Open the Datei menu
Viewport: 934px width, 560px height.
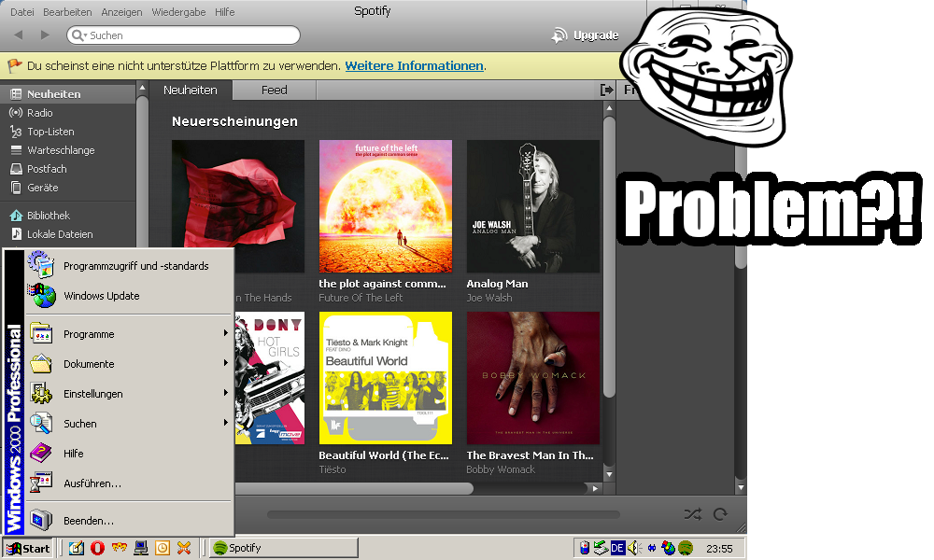click(x=22, y=12)
